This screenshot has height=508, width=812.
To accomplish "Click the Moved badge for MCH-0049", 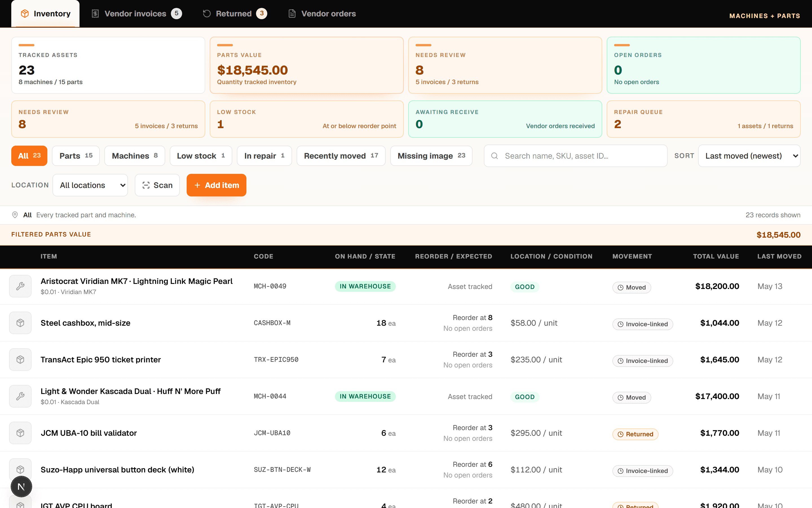I will (632, 288).
